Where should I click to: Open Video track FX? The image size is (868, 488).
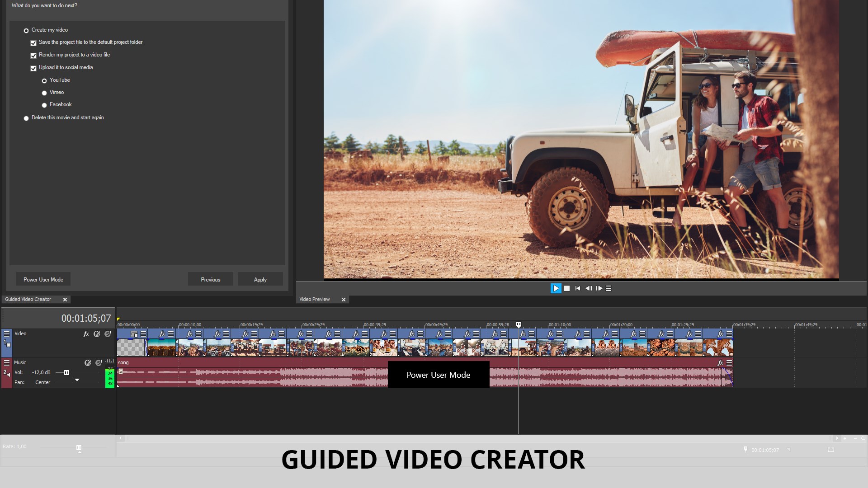pyautogui.click(x=86, y=334)
